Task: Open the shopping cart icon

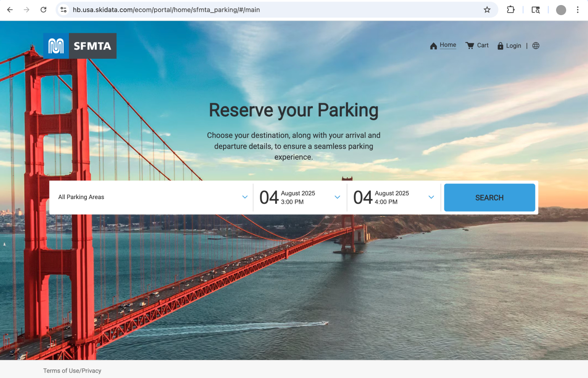Action: [470, 46]
